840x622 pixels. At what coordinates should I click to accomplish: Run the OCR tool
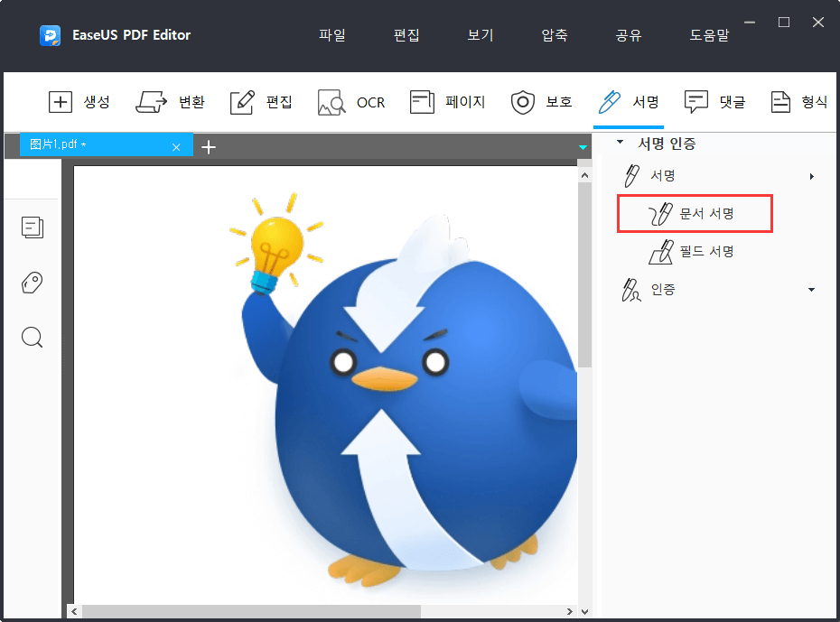(x=351, y=102)
